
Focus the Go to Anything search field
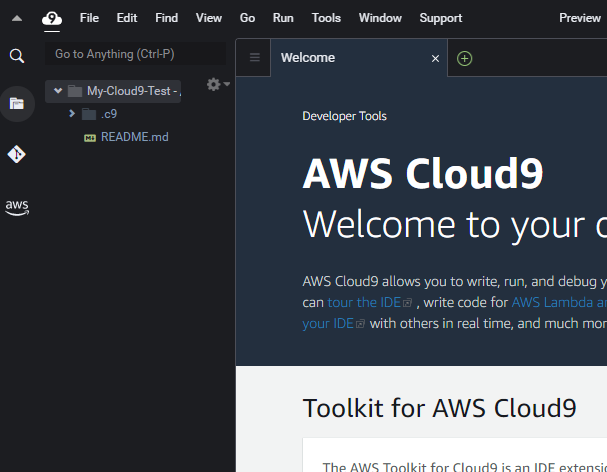point(135,54)
